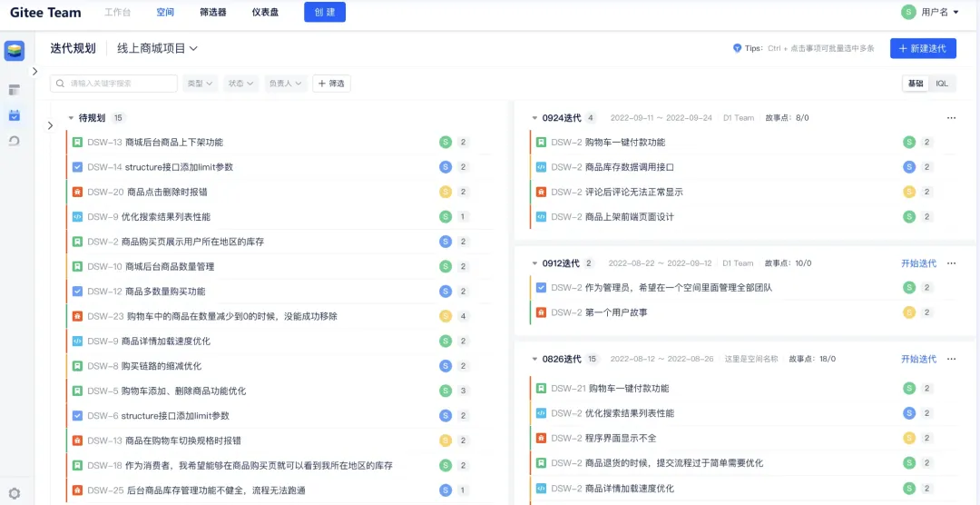Click bug icon of DSW-20 商品点击删除时报错
Screen dimensions: 980x505
pyautogui.click(x=77, y=193)
